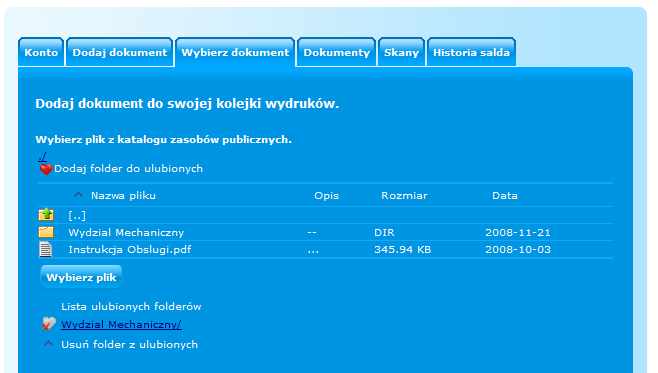
Task: Open the favorite link Wydzial Mechaniczny/
Action: pos(121,324)
